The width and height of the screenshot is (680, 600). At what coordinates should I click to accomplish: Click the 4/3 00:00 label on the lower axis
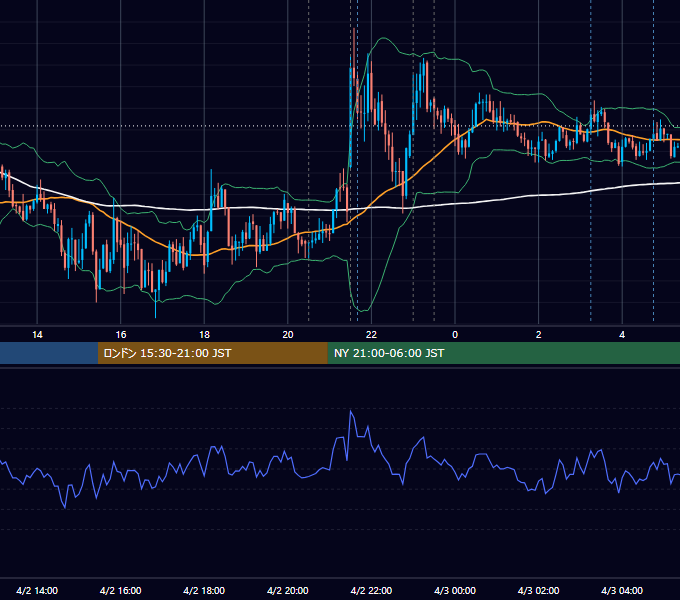click(455, 590)
